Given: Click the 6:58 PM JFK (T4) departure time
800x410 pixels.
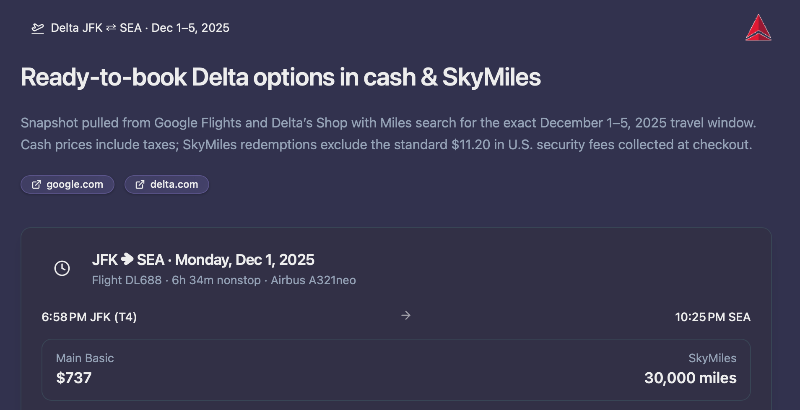Looking at the screenshot, I should click(x=89, y=317).
